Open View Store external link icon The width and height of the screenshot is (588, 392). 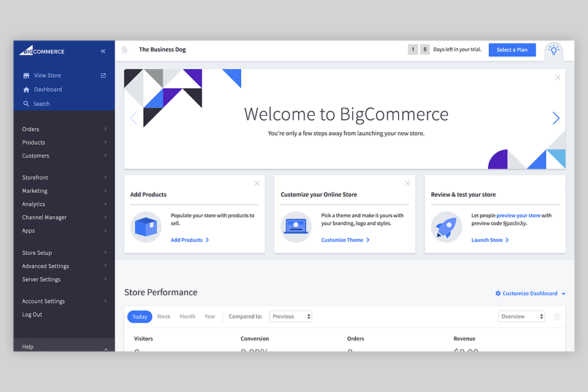point(104,75)
